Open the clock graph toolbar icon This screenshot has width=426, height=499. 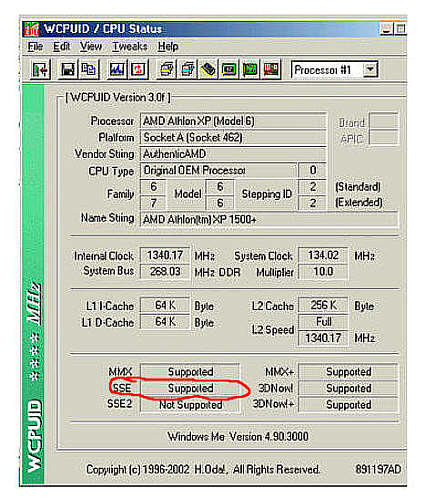[x=117, y=69]
